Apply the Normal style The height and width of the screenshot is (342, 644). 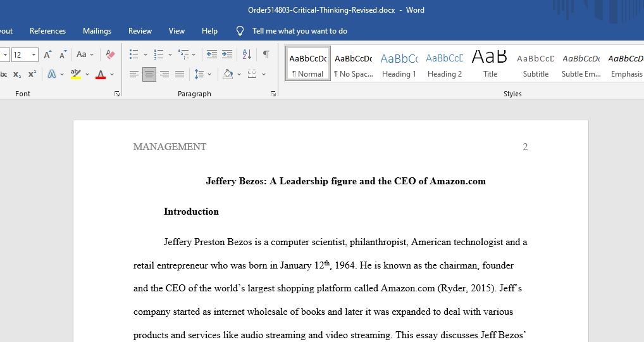(x=308, y=63)
